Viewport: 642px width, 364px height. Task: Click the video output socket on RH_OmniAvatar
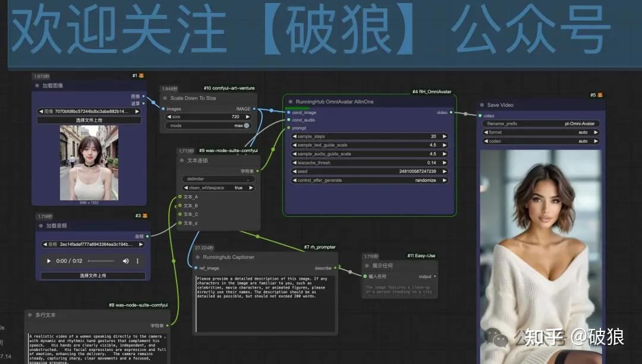click(x=452, y=112)
